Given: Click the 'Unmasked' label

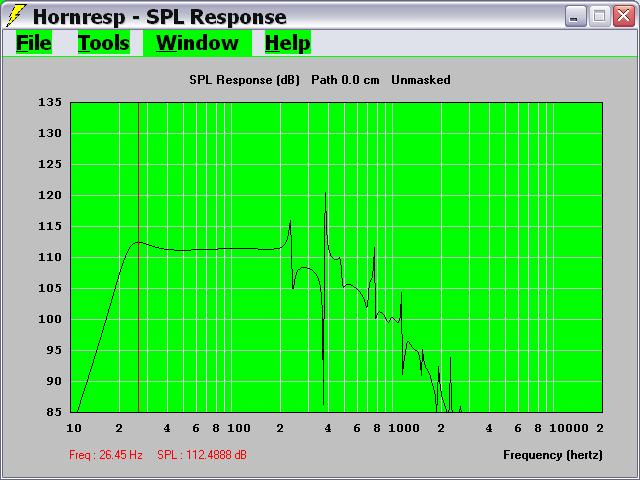Looking at the screenshot, I should pyautogui.click(x=421, y=80).
